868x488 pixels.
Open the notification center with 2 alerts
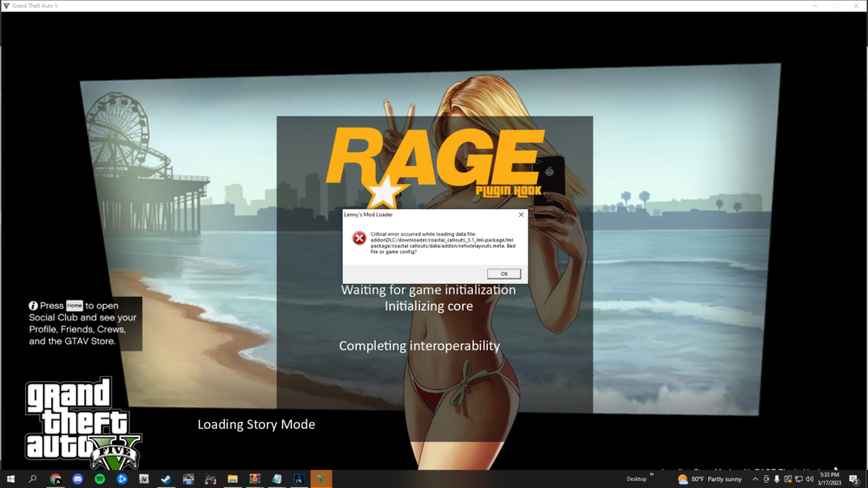coord(854,479)
